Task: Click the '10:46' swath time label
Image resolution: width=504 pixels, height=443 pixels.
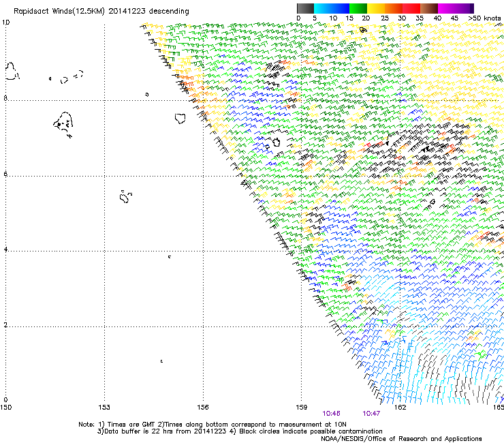Action: point(332,414)
